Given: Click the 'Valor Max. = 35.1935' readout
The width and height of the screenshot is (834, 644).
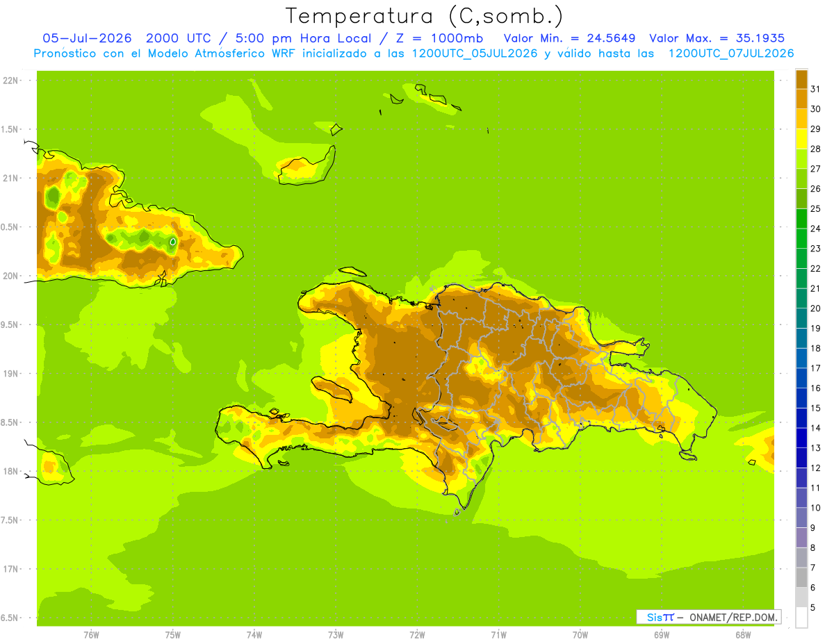Looking at the screenshot, I should [x=718, y=38].
